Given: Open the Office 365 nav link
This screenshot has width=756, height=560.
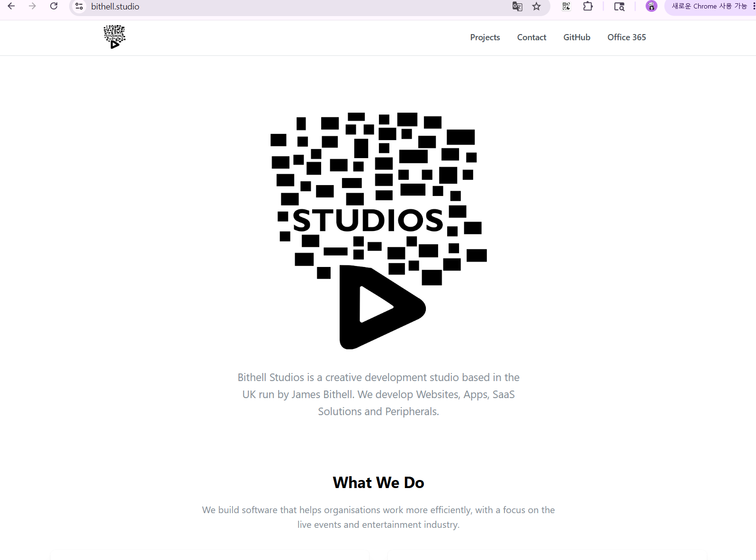Looking at the screenshot, I should click(x=626, y=37).
